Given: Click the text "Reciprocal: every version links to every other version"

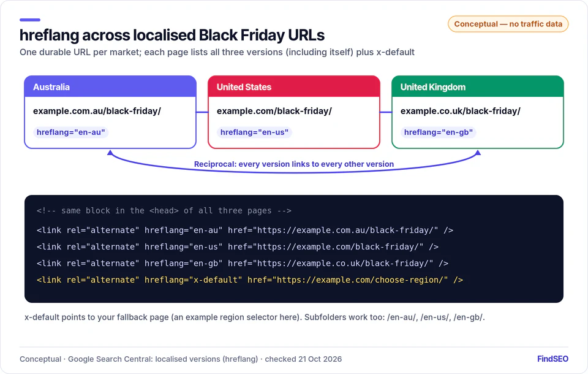Looking at the screenshot, I should 294,164.
